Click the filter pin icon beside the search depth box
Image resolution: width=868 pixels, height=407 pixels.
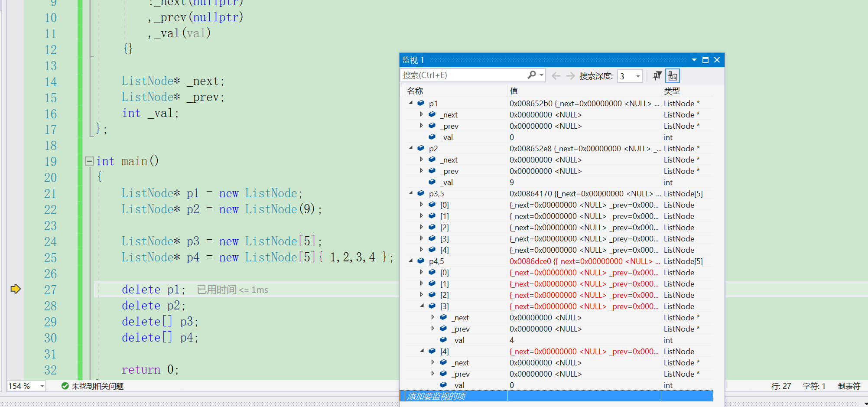(657, 76)
